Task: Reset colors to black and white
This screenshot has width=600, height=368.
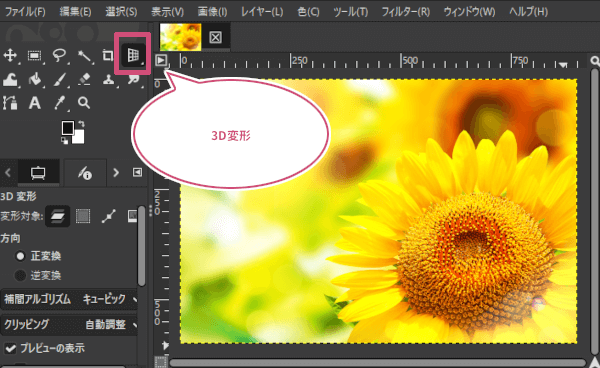Action: coord(64,141)
